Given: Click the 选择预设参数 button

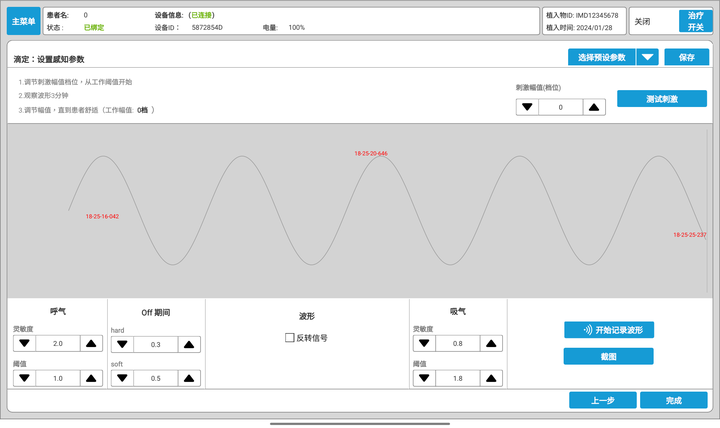Looking at the screenshot, I should point(600,57).
